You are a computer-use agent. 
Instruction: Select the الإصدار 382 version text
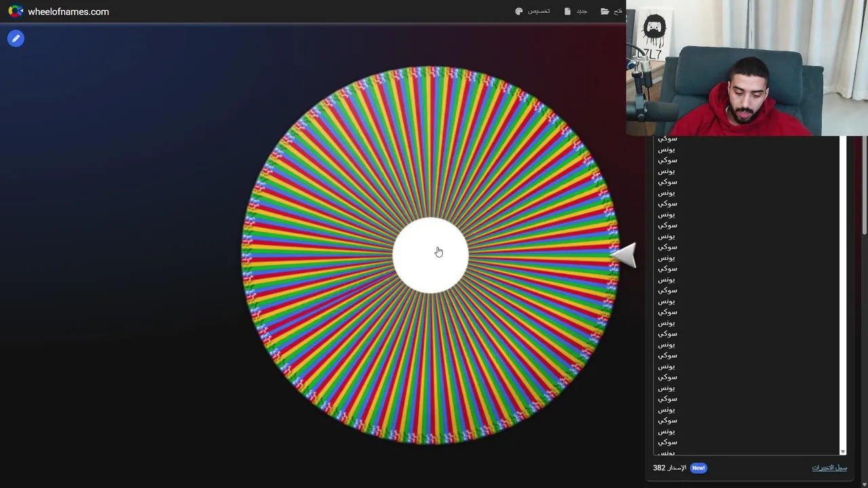tap(669, 468)
